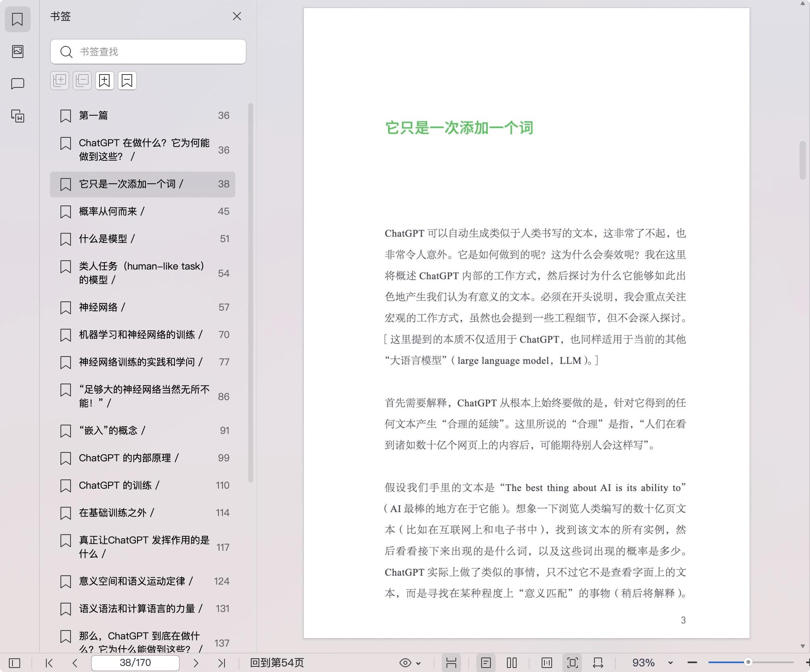Click the document vertical scrollbar thumb

click(x=802, y=160)
